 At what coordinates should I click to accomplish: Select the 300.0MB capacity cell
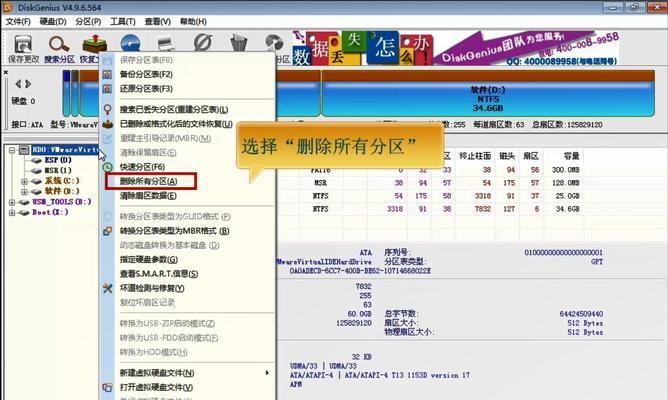point(565,170)
